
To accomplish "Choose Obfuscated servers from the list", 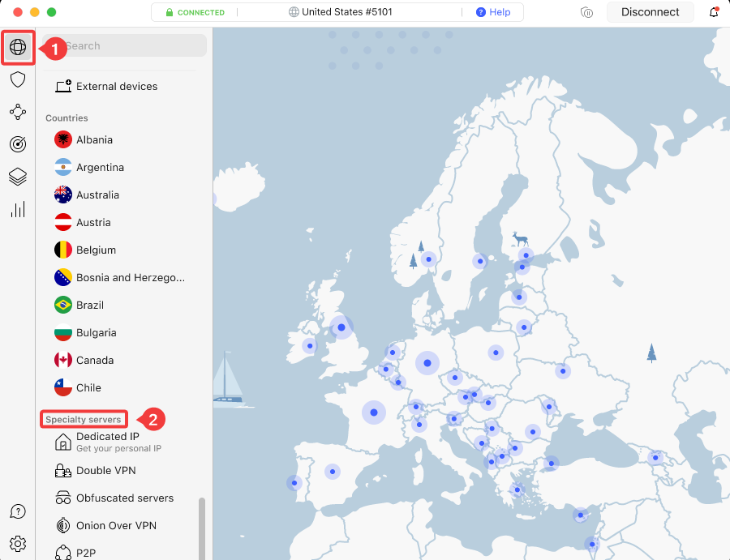I will click(x=123, y=498).
